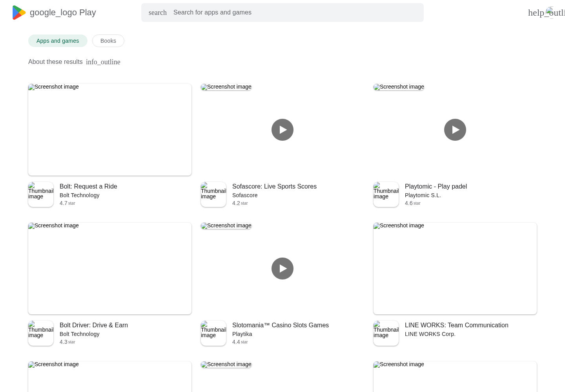Open Bolt Driver app thumbnail icon
Screen dimensions: 565x392
[x=41, y=333]
